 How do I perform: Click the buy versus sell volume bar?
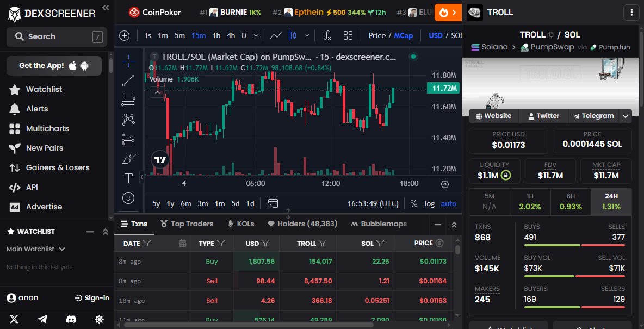(x=574, y=276)
